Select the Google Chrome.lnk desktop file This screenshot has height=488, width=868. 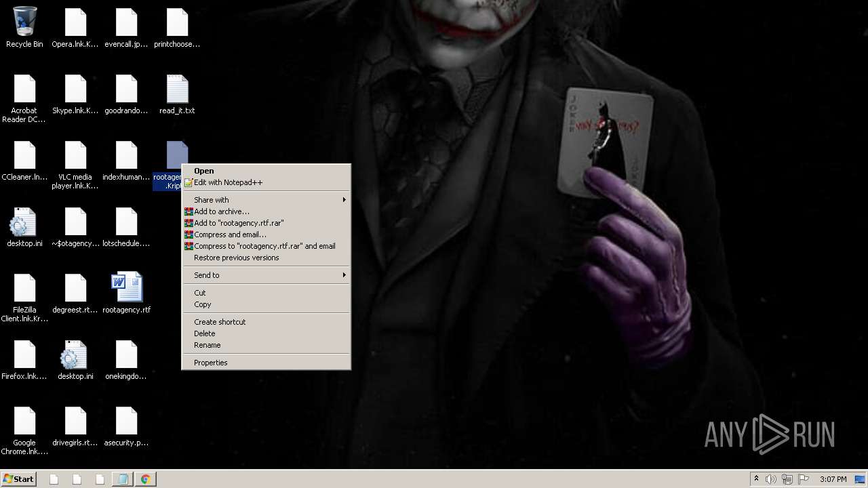click(x=24, y=430)
